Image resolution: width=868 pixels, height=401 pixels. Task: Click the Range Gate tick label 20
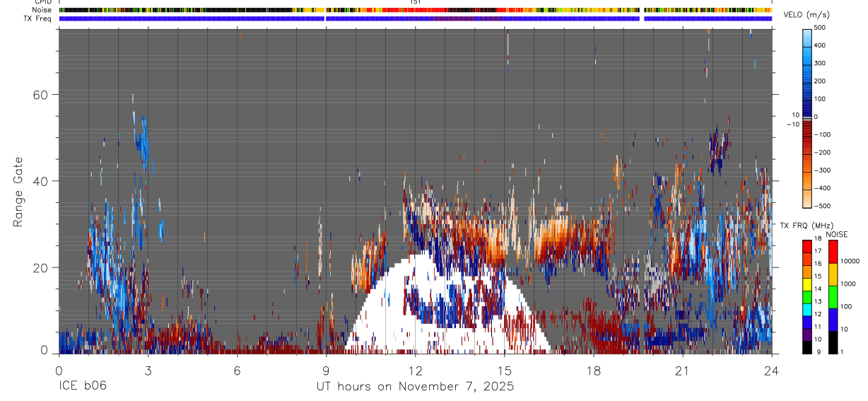point(40,267)
